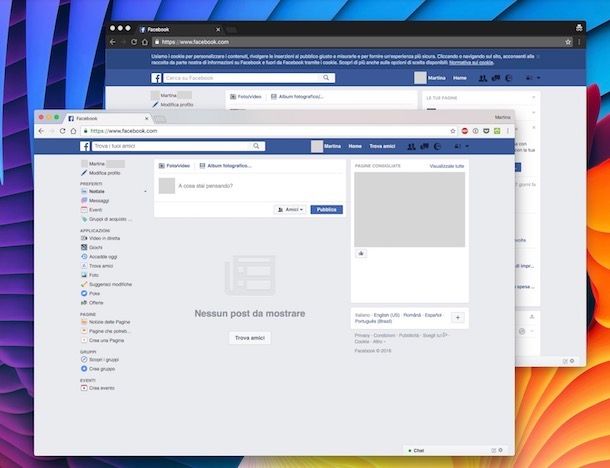Open Offerte in the sidebar

click(x=92, y=303)
